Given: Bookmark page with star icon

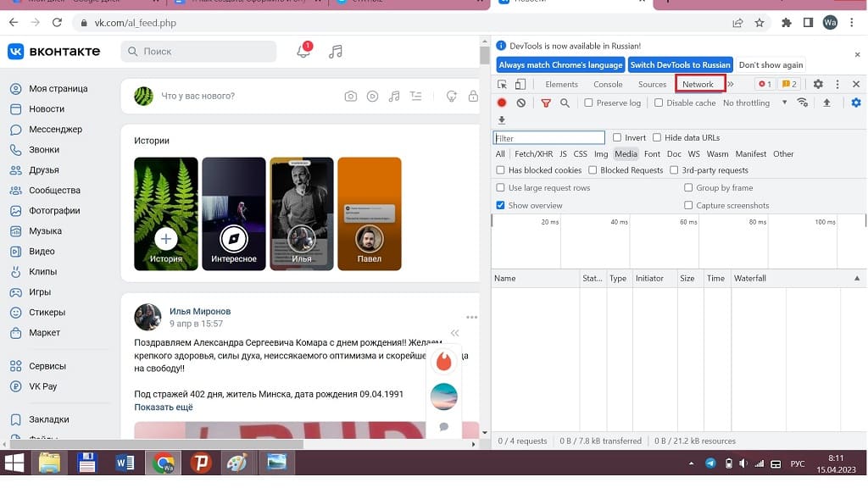Looking at the screenshot, I should (x=759, y=23).
